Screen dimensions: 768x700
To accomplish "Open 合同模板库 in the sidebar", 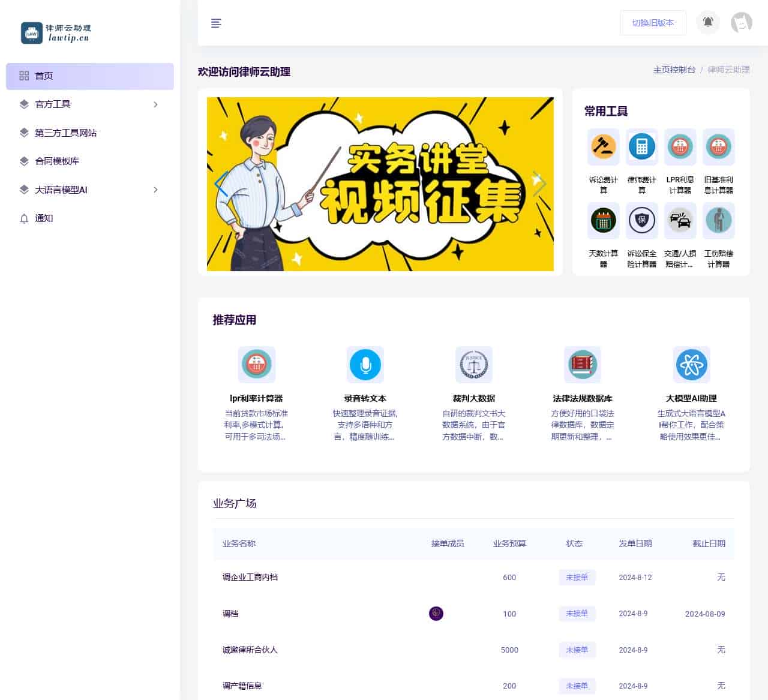I will click(90, 161).
